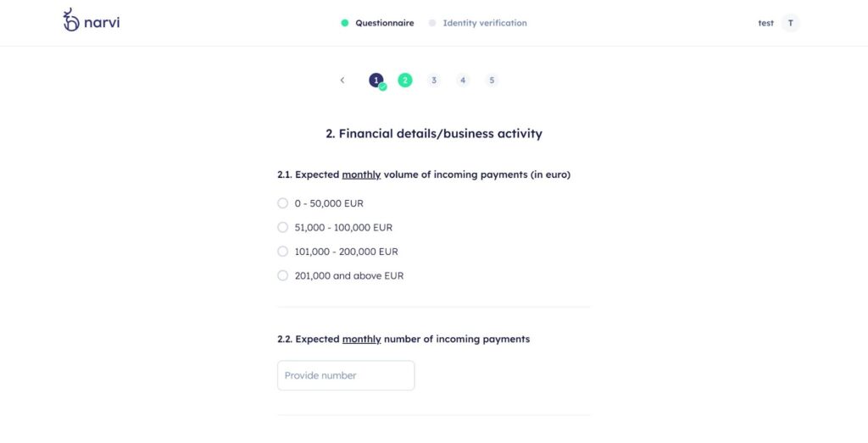Click the test username in the header

tap(765, 23)
